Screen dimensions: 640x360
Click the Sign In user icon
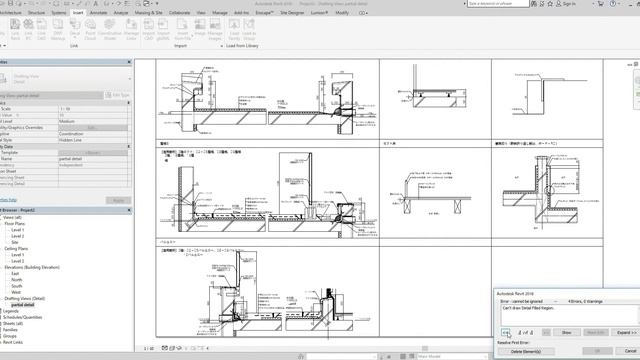[559, 4]
